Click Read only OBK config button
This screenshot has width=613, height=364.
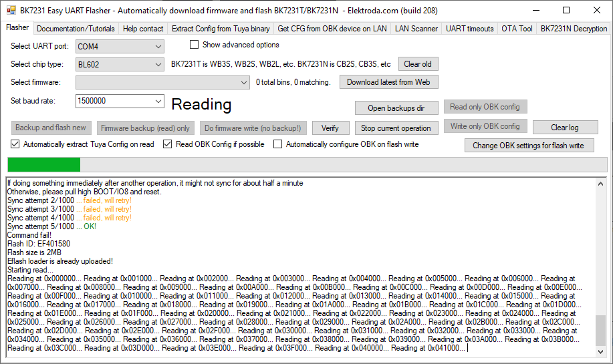coord(485,107)
